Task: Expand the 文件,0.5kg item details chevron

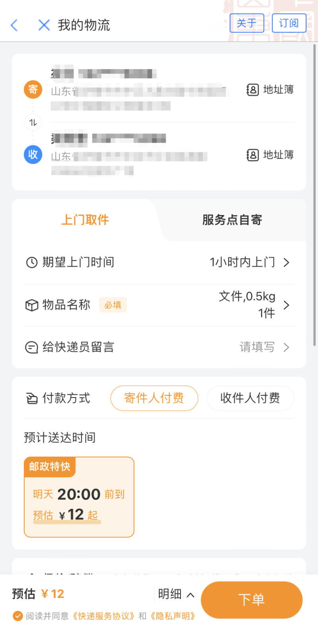Action: (x=286, y=305)
